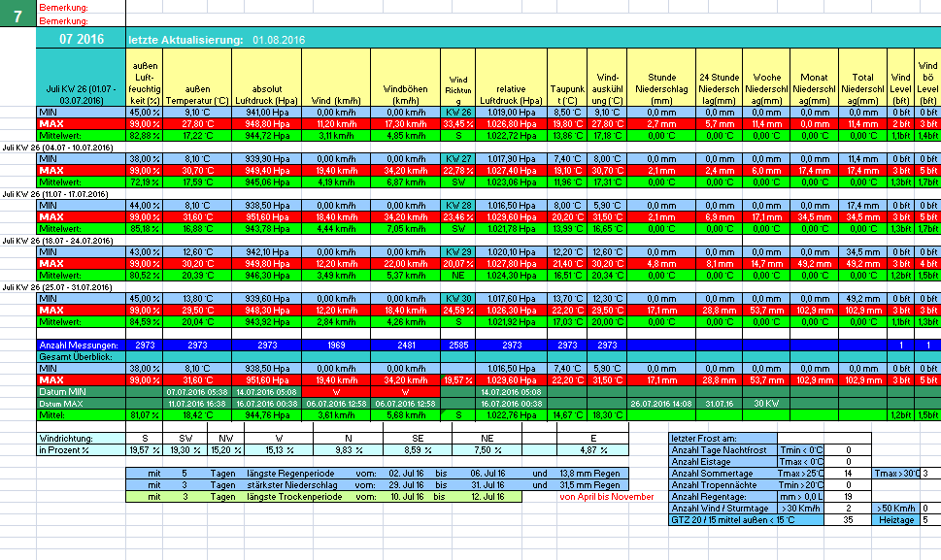The image size is (941, 560).
Task: Click the 'KW 29' cell
Action: tap(458, 251)
